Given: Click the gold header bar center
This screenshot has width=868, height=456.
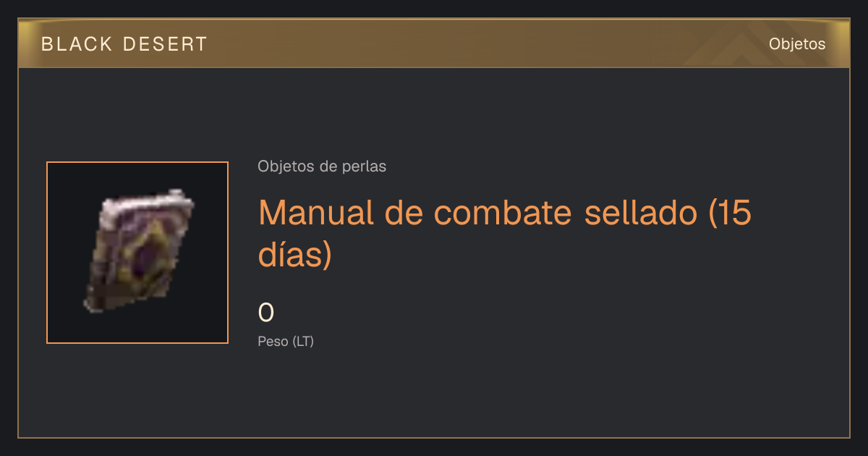Looking at the screenshot, I should [434, 43].
